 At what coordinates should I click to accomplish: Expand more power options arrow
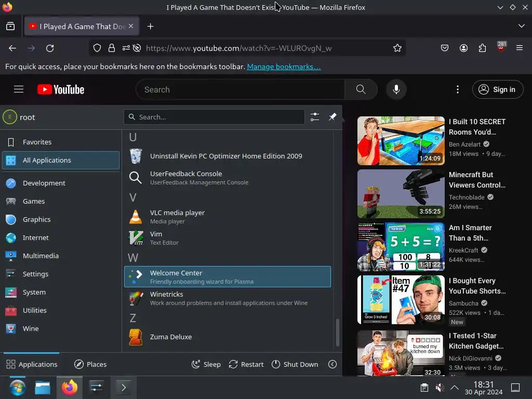pyautogui.click(x=332, y=364)
